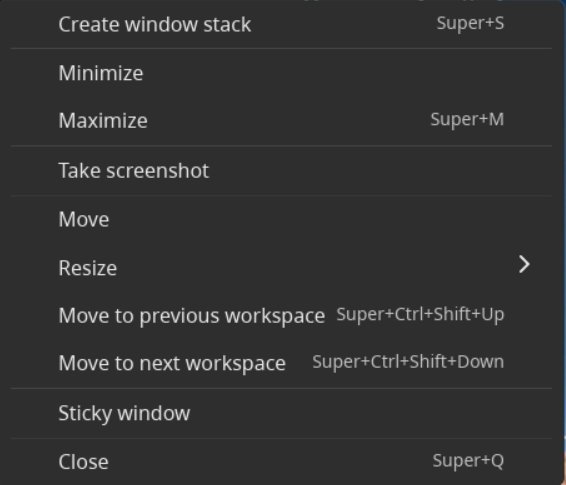This screenshot has width=566, height=485.
Task: Click divider line between Take screenshot and Move
Action: [x=282, y=195]
